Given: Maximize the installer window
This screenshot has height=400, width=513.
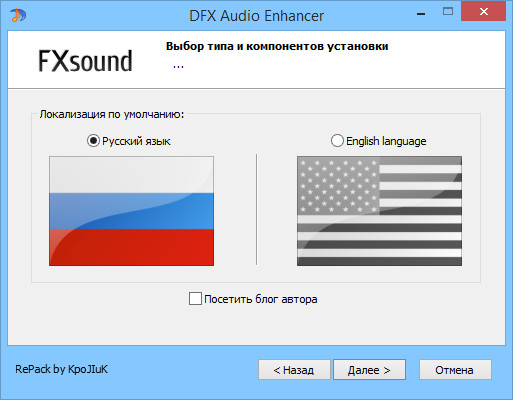Looking at the screenshot, I should tap(448, 12).
